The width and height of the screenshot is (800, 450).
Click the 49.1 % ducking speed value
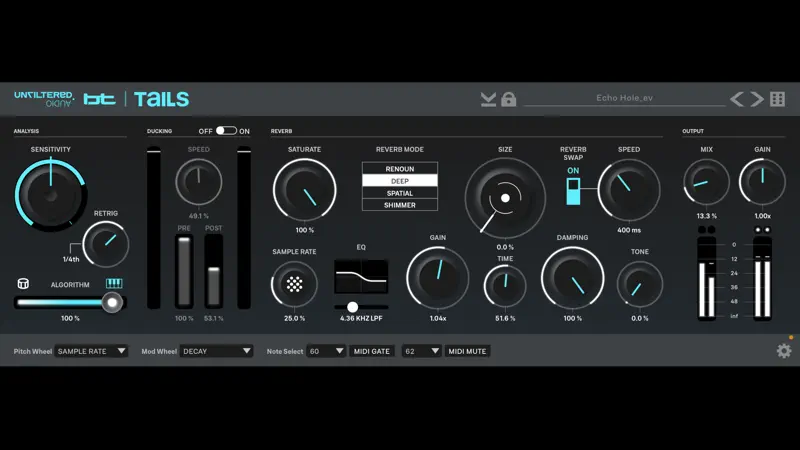tap(198, 216)
